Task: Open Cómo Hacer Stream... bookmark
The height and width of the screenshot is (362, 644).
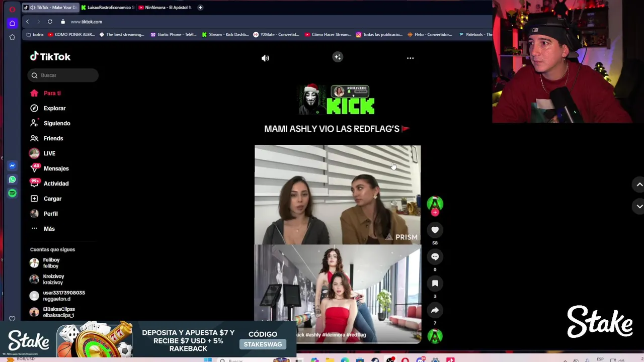Action: [x=328, y=35]
